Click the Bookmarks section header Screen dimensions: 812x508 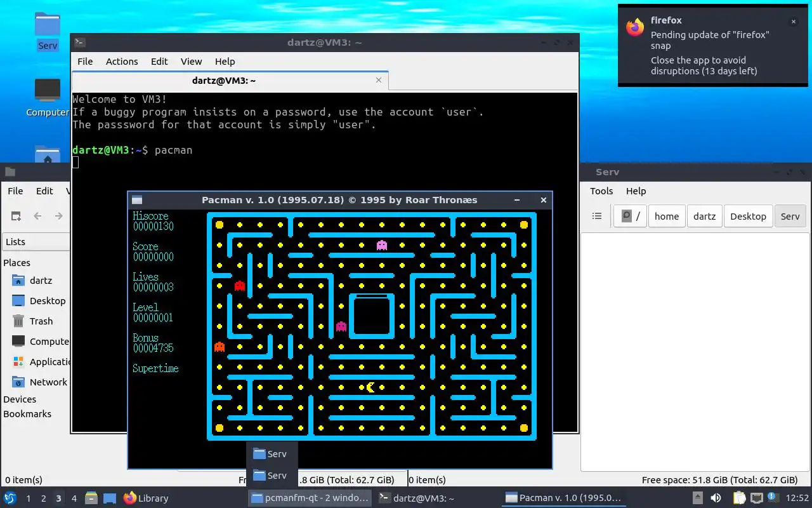27,414
